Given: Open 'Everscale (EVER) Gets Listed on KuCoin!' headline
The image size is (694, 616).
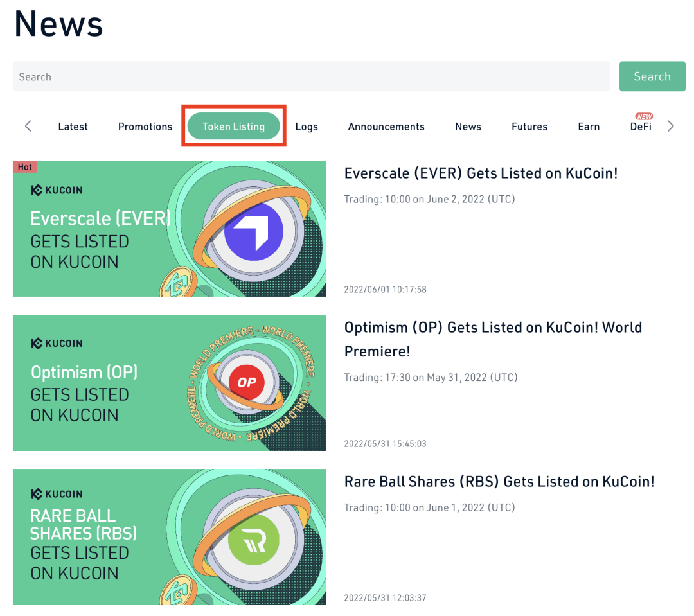Looking at the screenshot, I should click(481, 173).
